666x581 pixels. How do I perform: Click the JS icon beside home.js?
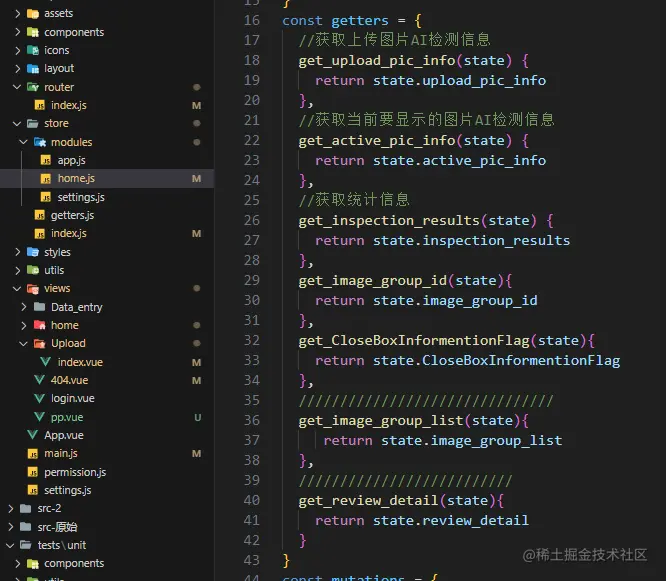coord(45,178)
